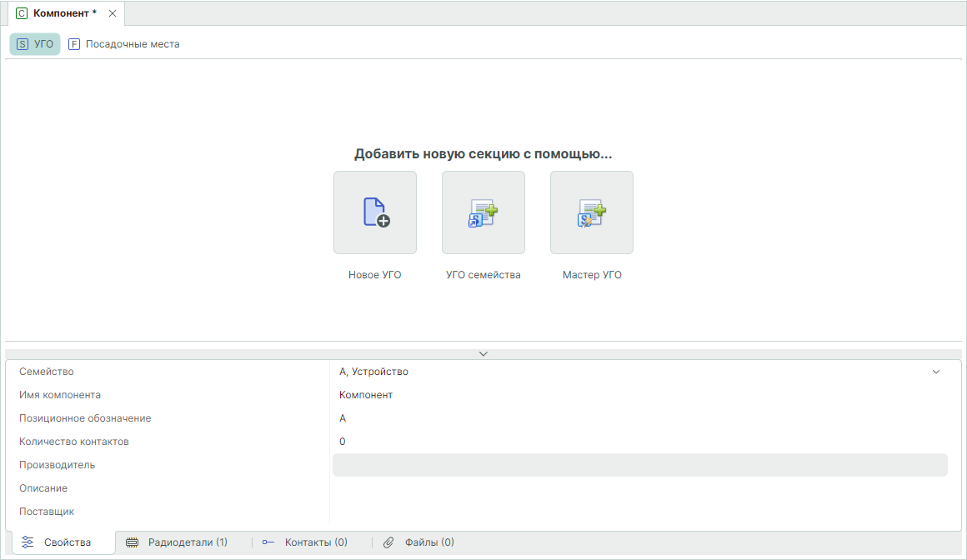Click the Производитель input field
967x560 pixels.
pyautogui.click(x=640, y=465)
